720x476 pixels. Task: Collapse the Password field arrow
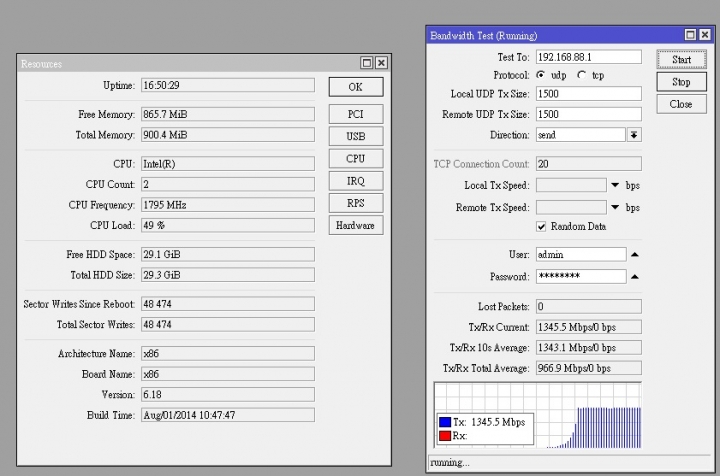[635, 276]
